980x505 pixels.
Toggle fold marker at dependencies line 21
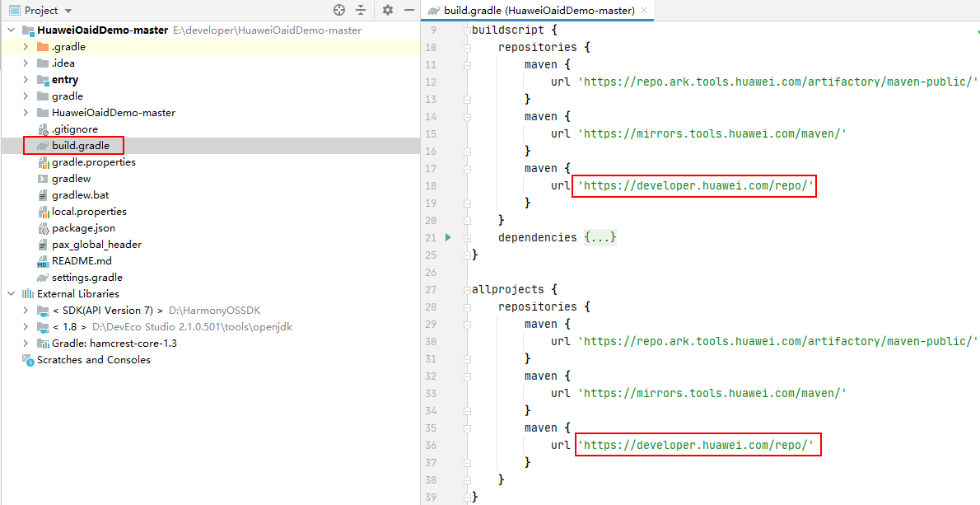466,237
